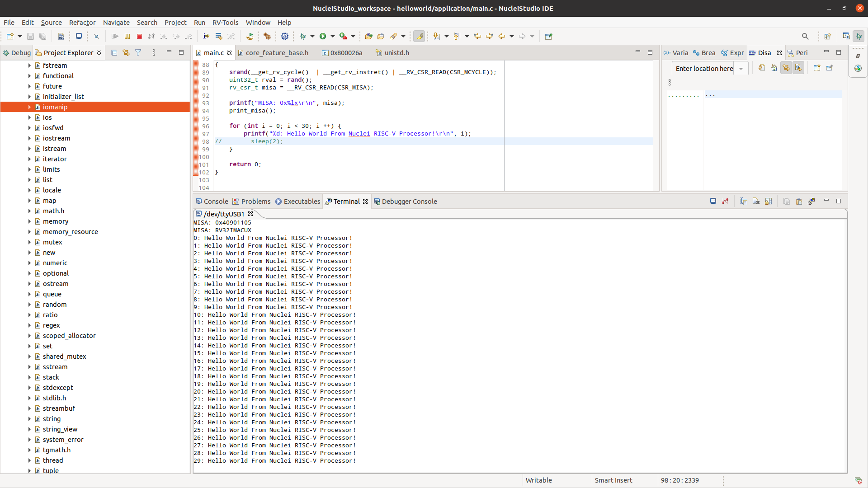Viewport: 868px width, 488px height.
Task: Click the Enter location here field
Action: pyautogui.click(x=704, y=69)
